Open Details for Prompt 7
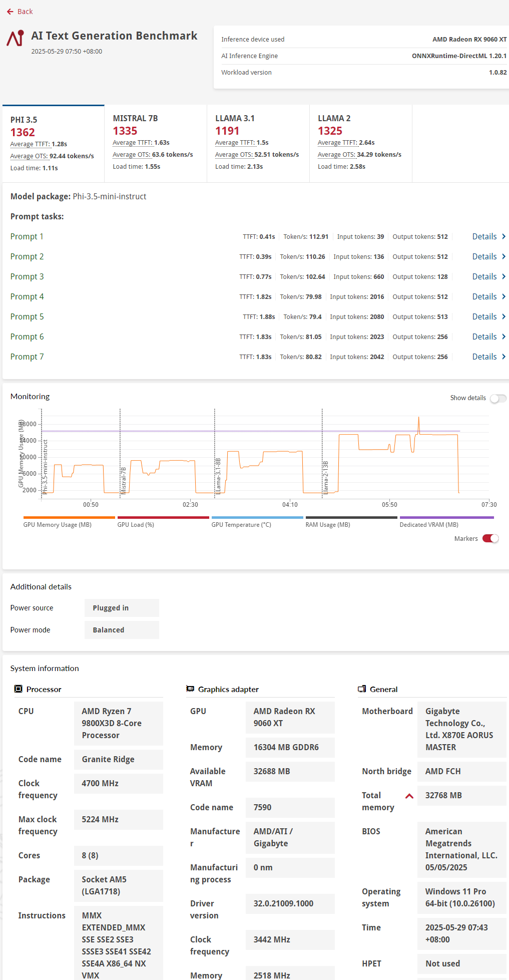Screen dimensions: 509x980 (x=489, y=357)
